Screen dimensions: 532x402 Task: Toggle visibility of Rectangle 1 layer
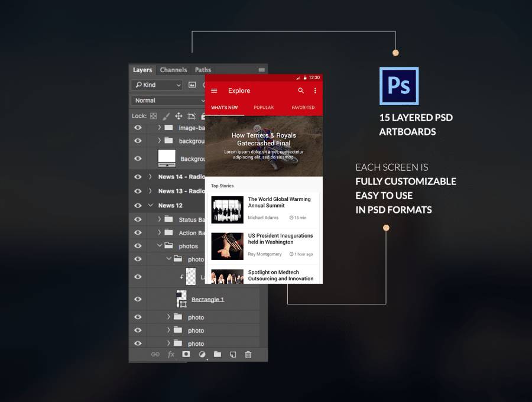(138, 299)
